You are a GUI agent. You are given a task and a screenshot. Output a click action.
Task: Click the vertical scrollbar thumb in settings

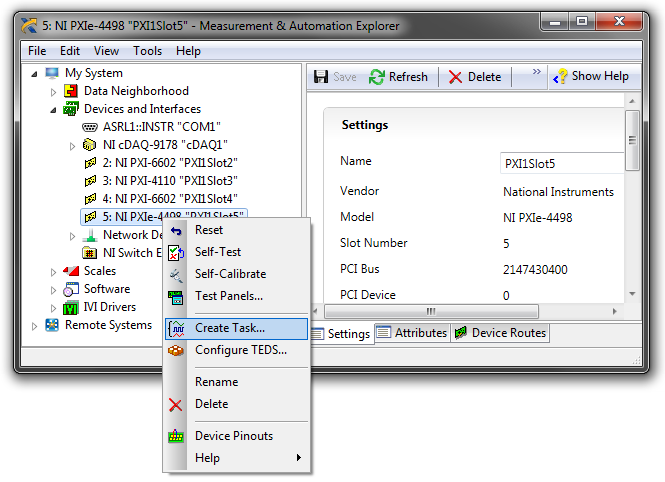point(632,140)
